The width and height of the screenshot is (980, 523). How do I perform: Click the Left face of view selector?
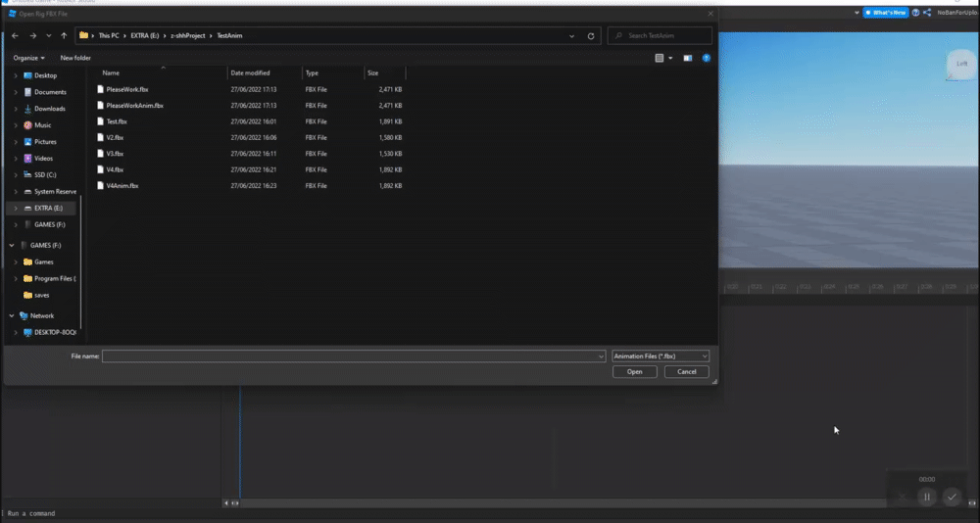961,64
